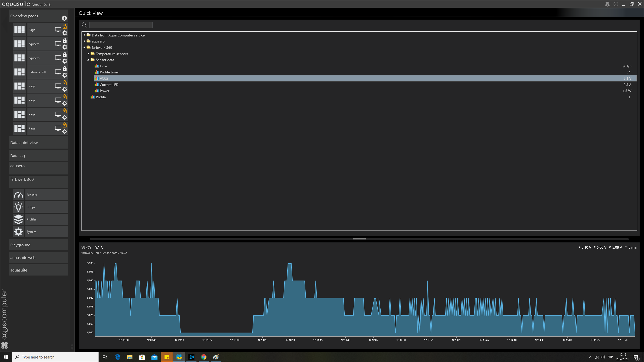Toggle the lock on the first Page entry
The width and height of the screenshot is (644, 362).
pos(65,26)
